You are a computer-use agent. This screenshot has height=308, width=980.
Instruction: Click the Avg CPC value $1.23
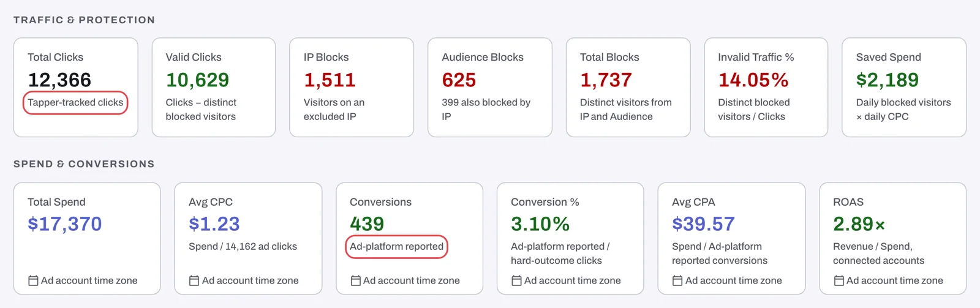tap(214, 224)
